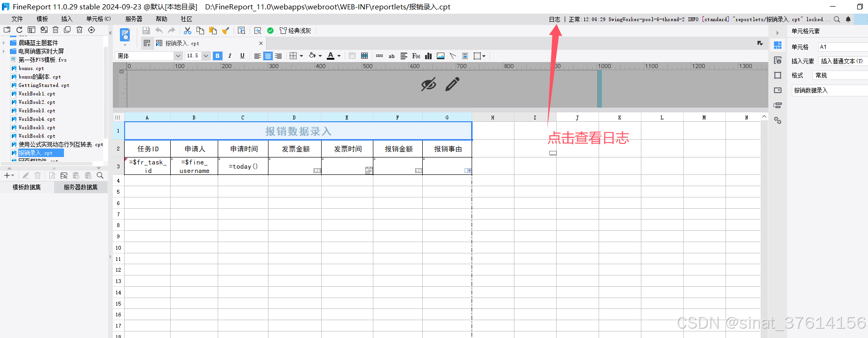Click the insert image icon

tap(441, 56)
